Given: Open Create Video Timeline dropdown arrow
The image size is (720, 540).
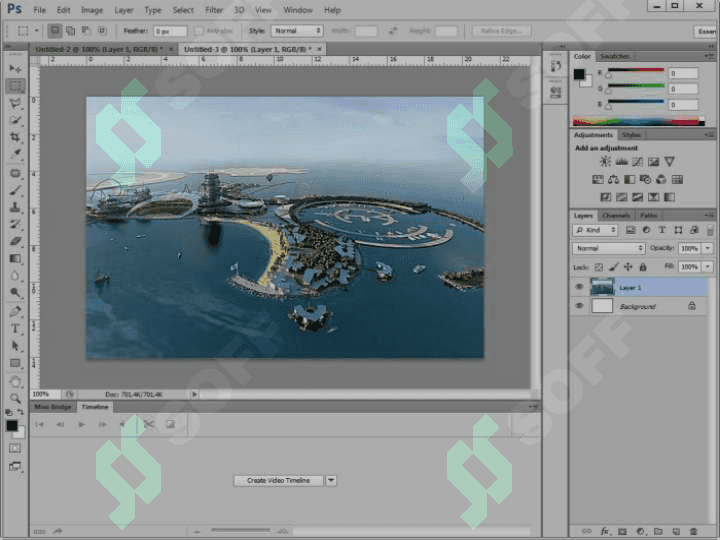Looking at the screenshot, I should pos(331,480).
